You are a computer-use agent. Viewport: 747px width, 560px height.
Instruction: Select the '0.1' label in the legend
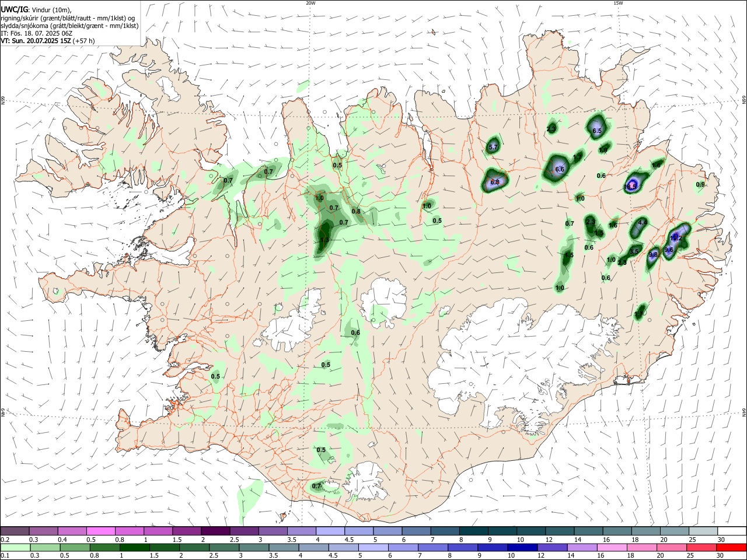(x=5, y=556)
